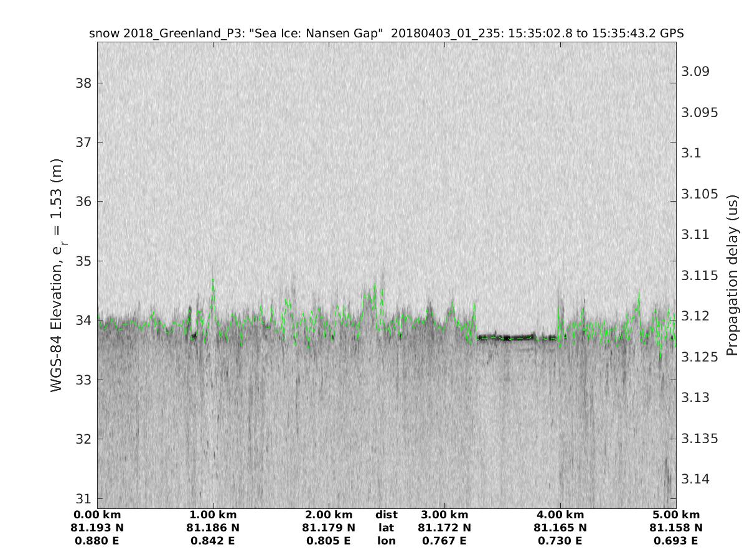Click the 0.00 km distance label
This screenshot has width=747, height=560.
[x=97, y=515]
